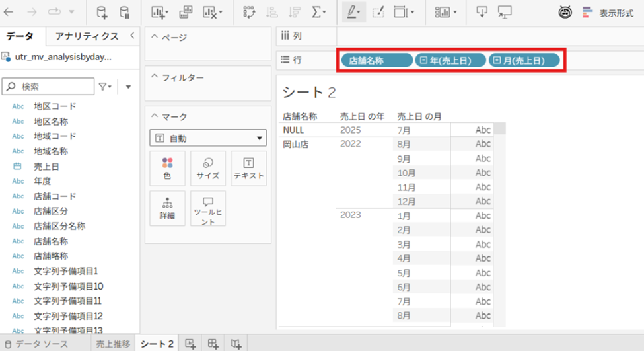
Task: Click the 2023 year header
Action: coord(350,215)
